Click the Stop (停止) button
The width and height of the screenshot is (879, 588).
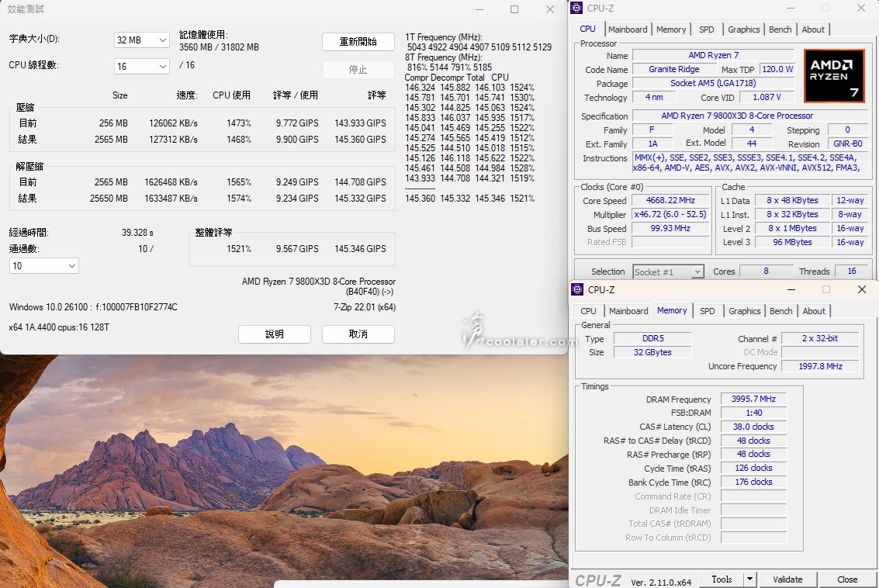pyautogui.click(x=358, y=70)
